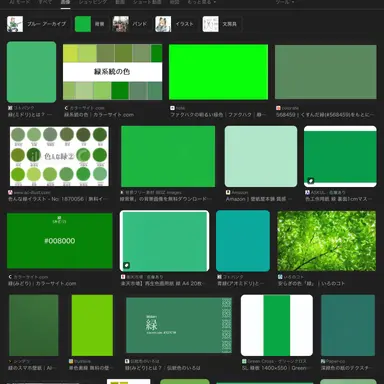Image resolution: width=384 pixels, height=384 pixels.
Task: Click the 楽天市場 source favicon
Action: point(123,277)
